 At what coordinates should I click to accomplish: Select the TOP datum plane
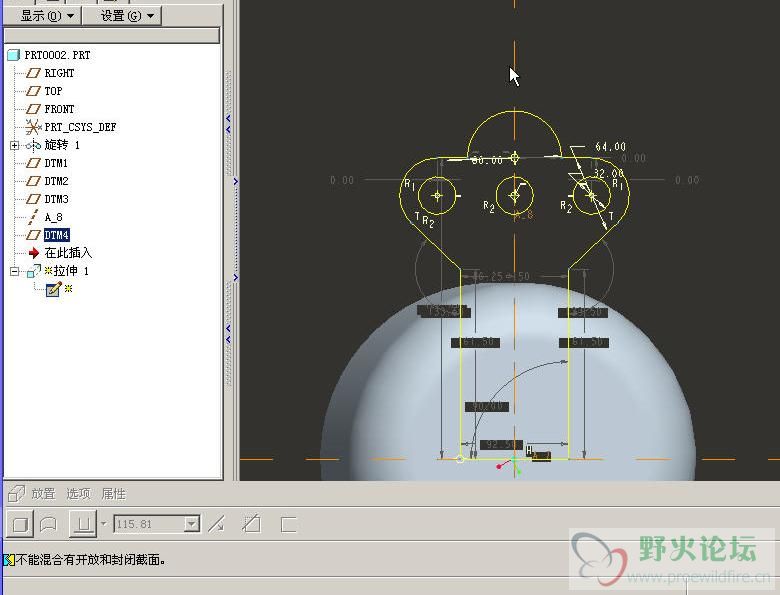click(53, 91)
